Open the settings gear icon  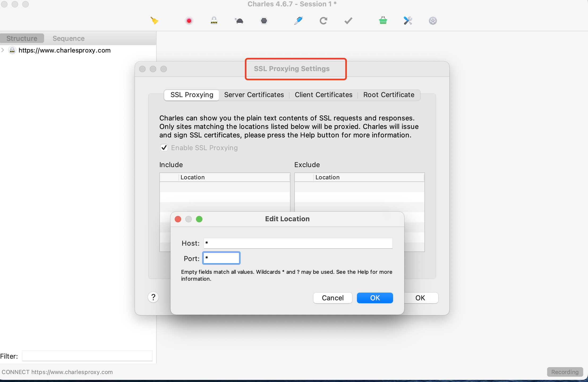click(x=433, y=21)
